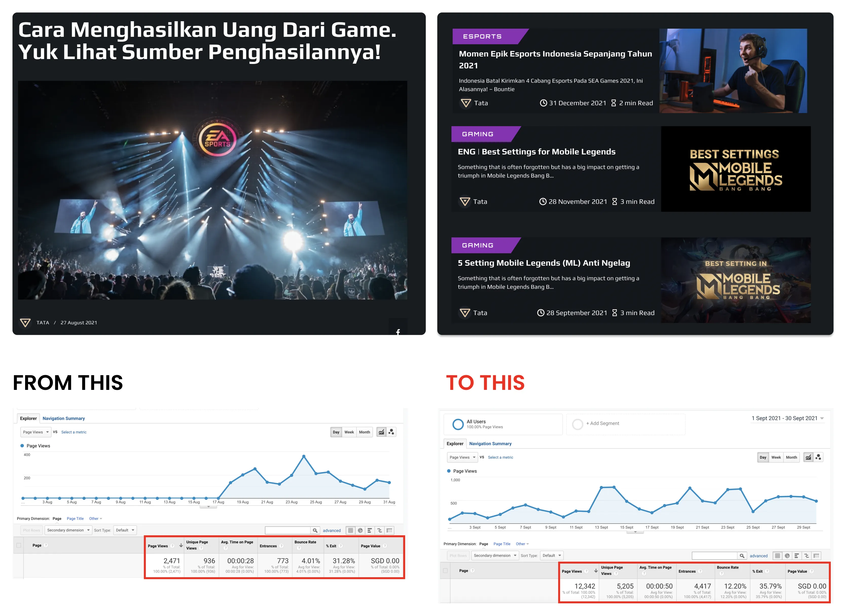Open Navigation Summary tab in August report
The image size is (846, 616).
(64, 418)
